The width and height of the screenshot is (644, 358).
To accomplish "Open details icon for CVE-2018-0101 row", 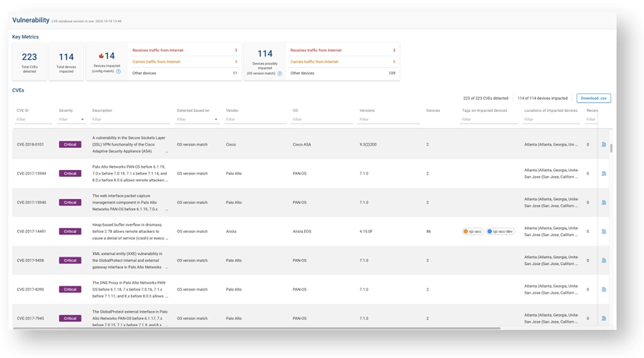I will pos(603,145).
